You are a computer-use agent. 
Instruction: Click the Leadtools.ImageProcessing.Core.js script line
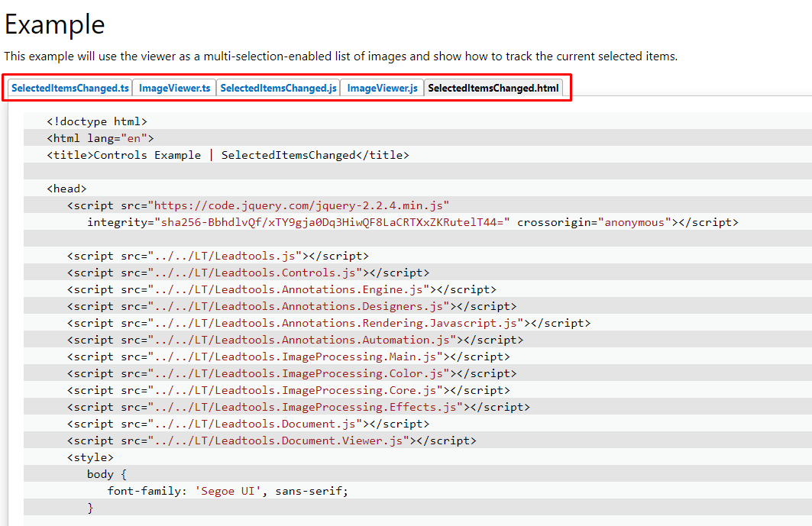[289, 390]
